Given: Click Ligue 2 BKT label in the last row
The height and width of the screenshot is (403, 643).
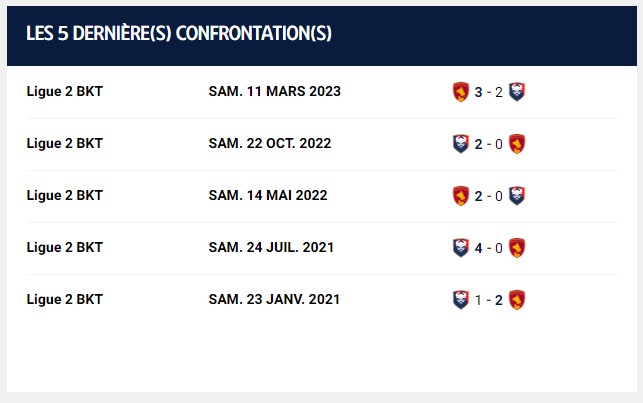Looking at the screenshot, I should point(64,299).
